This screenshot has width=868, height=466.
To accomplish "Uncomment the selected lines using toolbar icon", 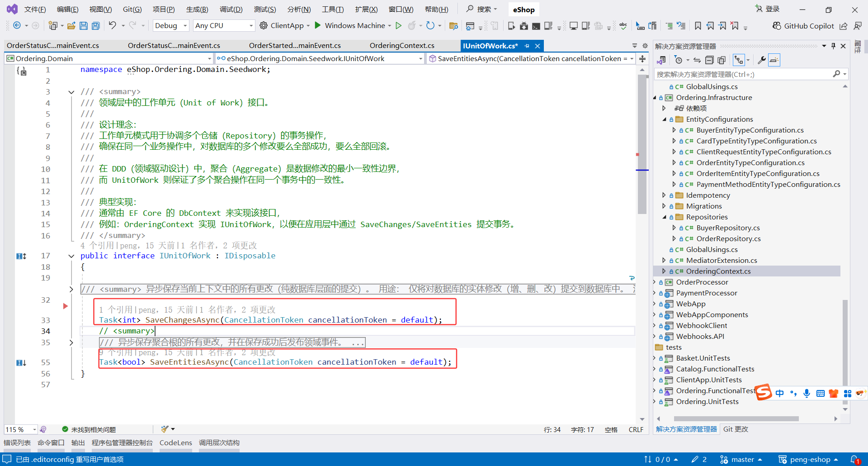I will pos(681,26).
